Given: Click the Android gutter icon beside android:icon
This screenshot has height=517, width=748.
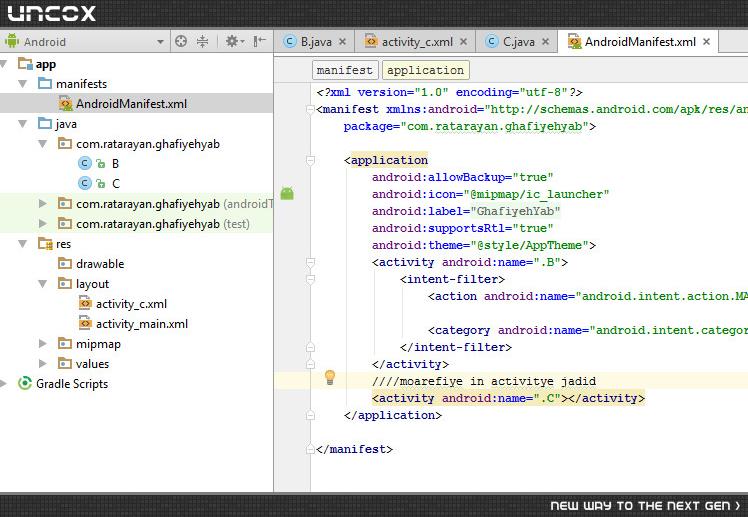Looking at the screenshot, I should point(287,194).
